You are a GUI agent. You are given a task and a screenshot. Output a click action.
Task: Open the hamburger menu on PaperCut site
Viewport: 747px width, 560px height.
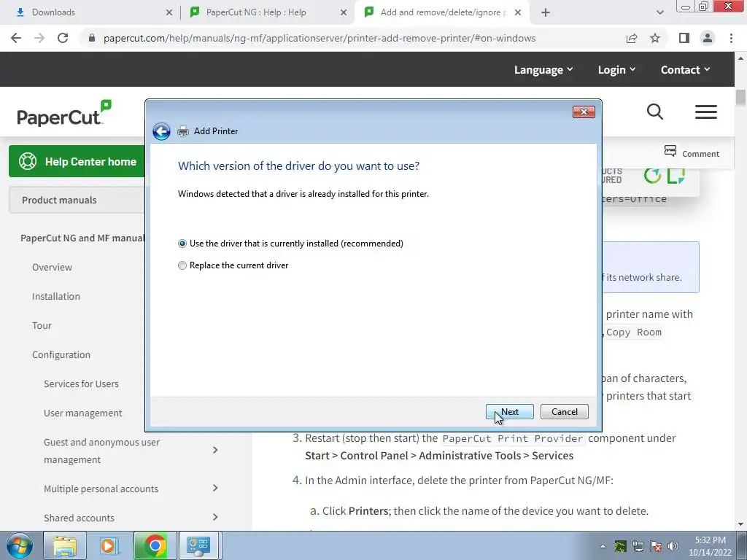click(706, 112)
